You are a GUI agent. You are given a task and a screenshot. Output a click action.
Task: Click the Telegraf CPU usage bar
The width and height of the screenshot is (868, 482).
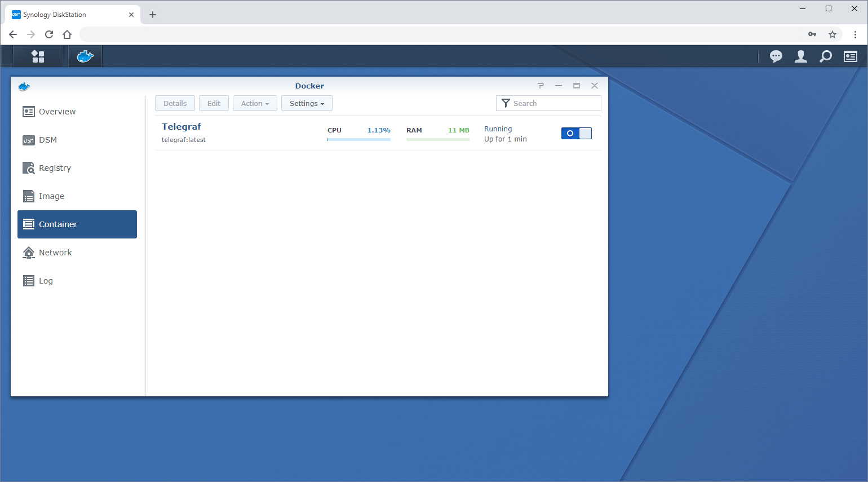[359, 139]
